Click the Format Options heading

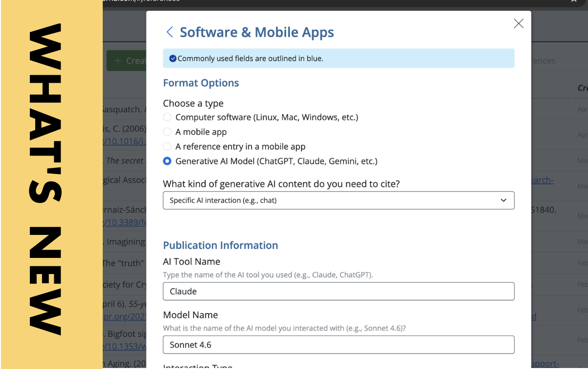coord(201,83)
